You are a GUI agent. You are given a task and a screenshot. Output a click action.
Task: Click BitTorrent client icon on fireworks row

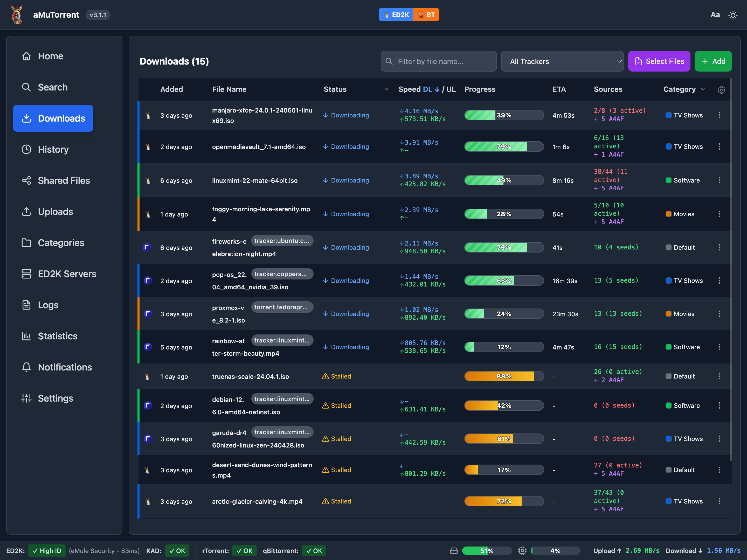tap(147, 247)
